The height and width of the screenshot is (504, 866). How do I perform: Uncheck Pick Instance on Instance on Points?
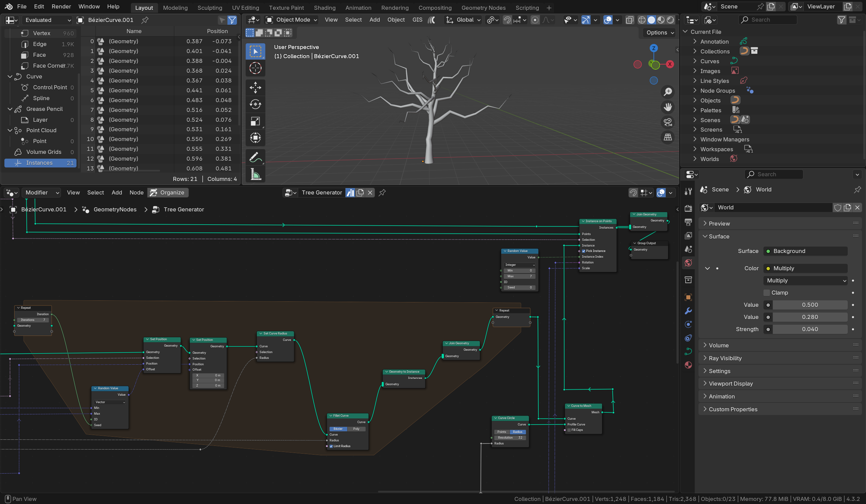583,251
